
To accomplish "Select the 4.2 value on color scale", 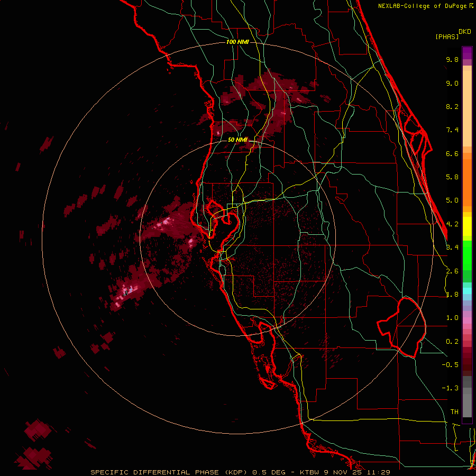I will click(x=452, y=224).
